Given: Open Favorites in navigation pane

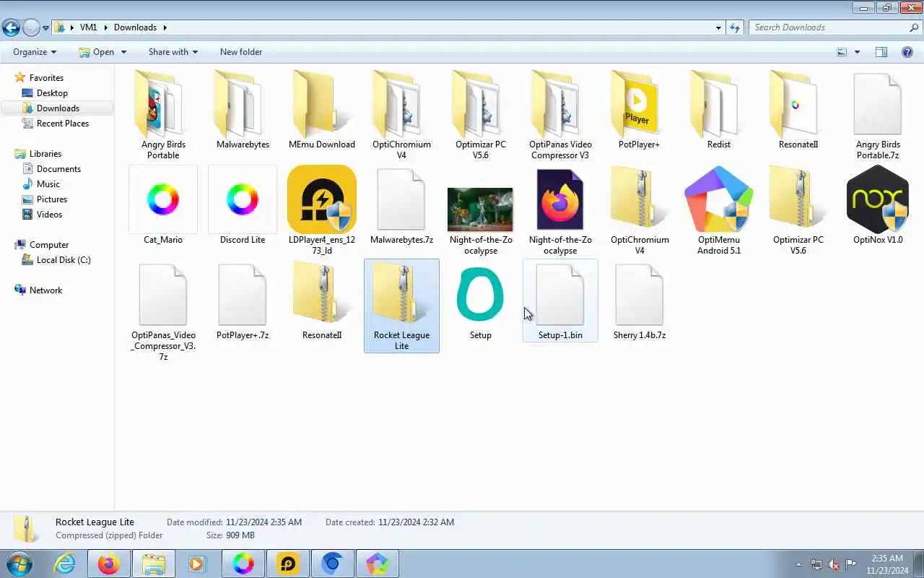Looking at the screenshot, I should 46,78.
